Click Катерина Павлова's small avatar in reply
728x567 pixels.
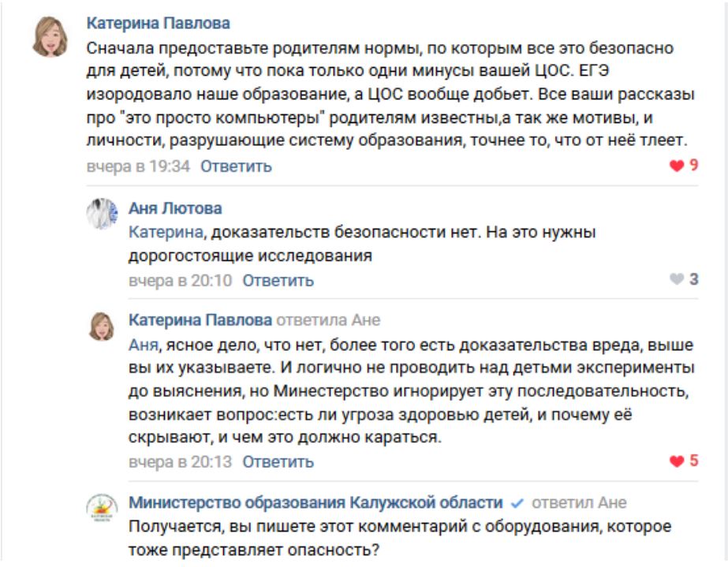pos(103,326)
